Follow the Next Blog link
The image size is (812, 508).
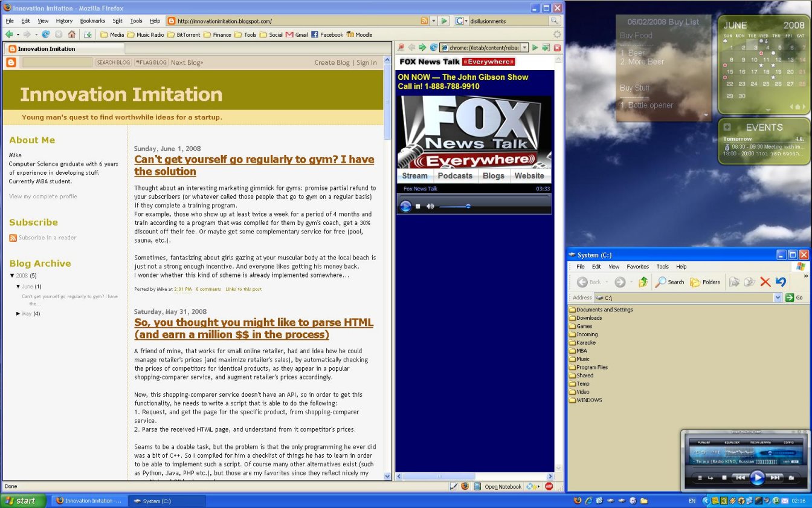[x=187, y=62]
